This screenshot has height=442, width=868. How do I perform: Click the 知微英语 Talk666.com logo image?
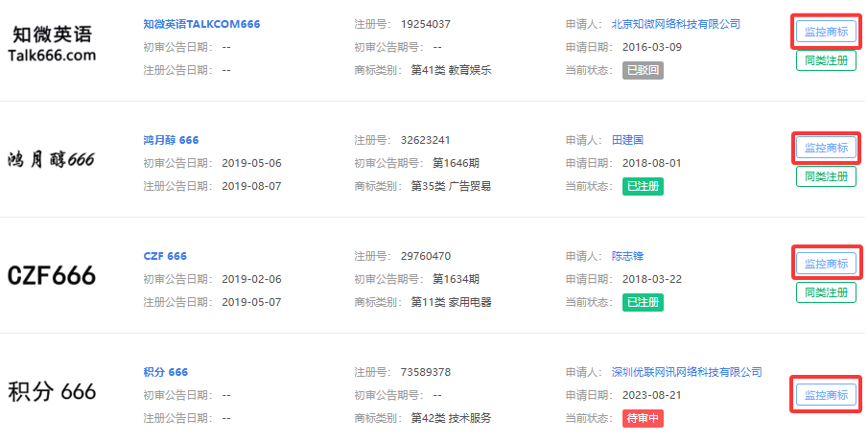coord(52,44)
